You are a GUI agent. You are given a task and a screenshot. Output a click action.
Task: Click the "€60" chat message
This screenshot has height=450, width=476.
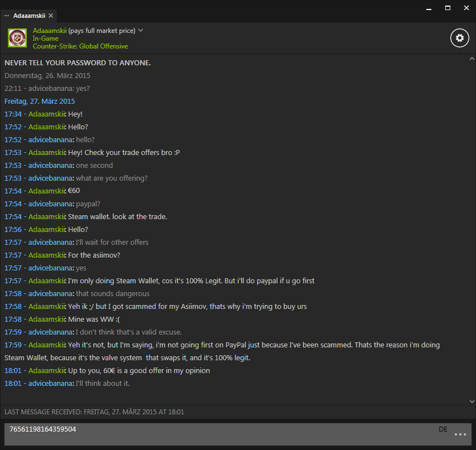(x=74, y=191)
